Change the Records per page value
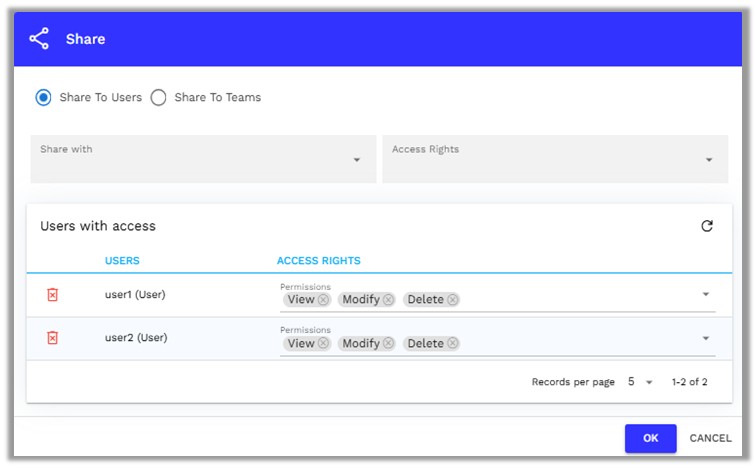Viewport: 755px width, 472px height. [x=640, y=382]
